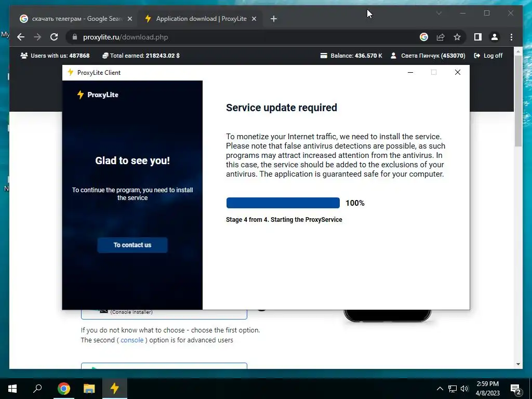
Task: Toggle the browser side panel icon
Action: [x=478, y=37]
